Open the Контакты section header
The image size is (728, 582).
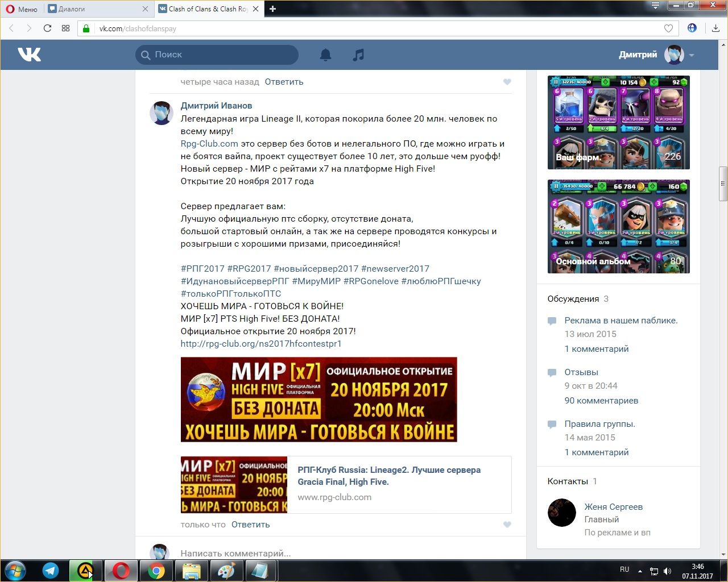pyautogui.click(x=572, y=481)
